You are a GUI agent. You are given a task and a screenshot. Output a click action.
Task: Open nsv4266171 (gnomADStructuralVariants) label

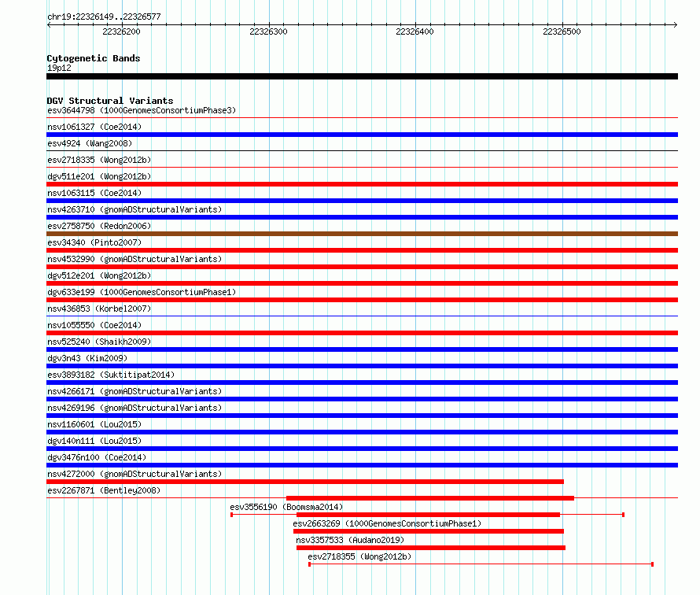point(134,391)
